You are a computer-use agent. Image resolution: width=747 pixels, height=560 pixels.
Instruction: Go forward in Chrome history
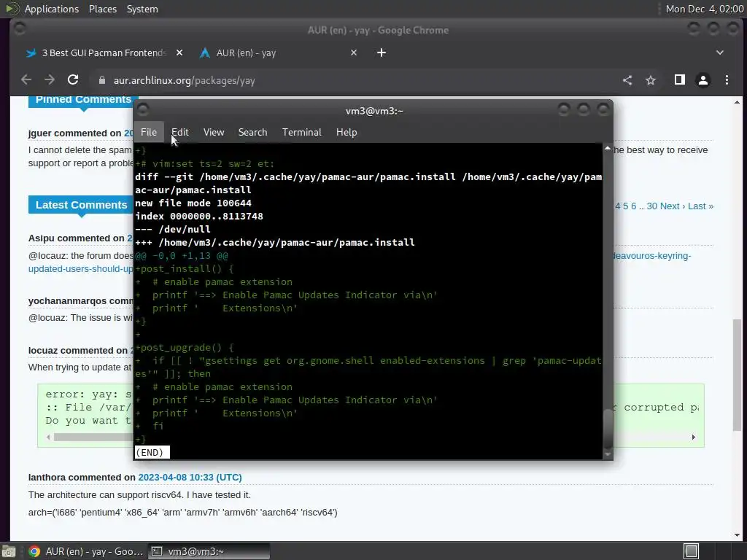point(50,80)
